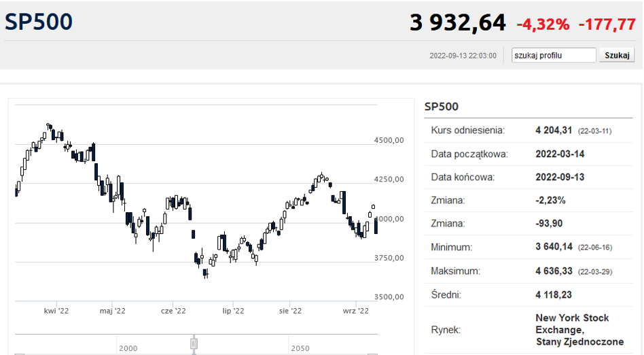Click the 'Średni:' label
The width and height of the screenshot is (644, 355).
coord(446,294)
